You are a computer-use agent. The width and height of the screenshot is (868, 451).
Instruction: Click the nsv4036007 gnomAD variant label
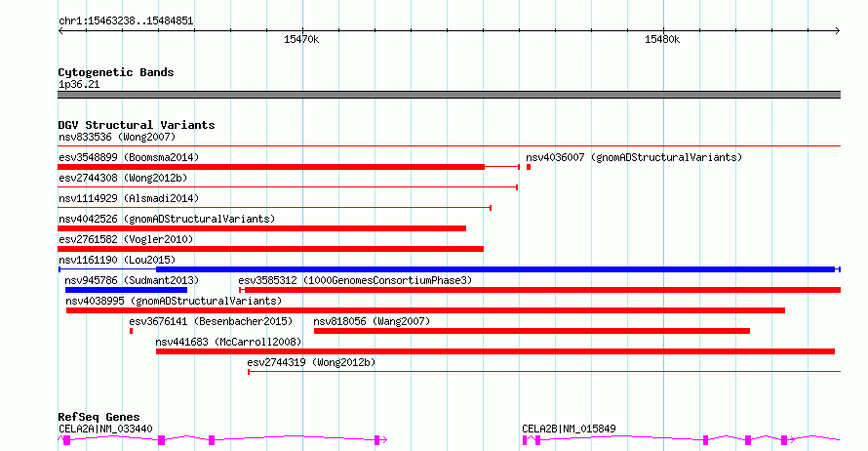coord(634,157)
